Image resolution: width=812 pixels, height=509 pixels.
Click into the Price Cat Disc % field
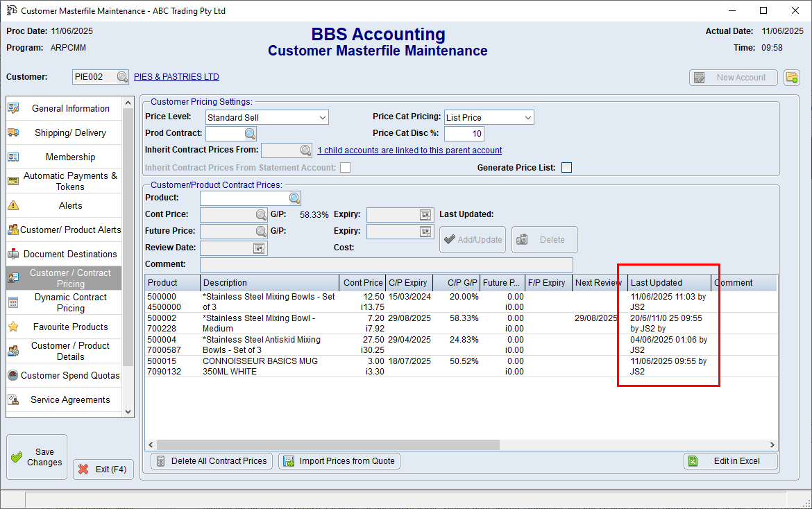(x=464, y=134)
